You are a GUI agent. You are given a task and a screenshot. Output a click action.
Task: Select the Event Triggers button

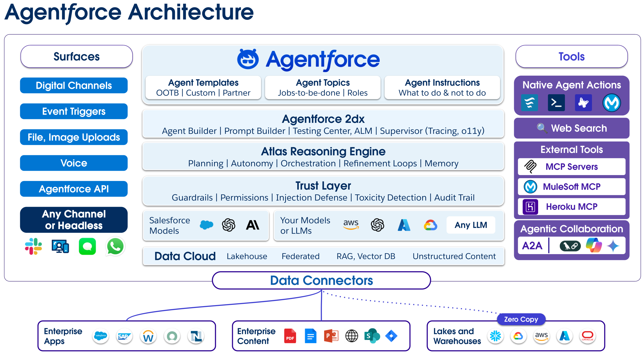74,111
